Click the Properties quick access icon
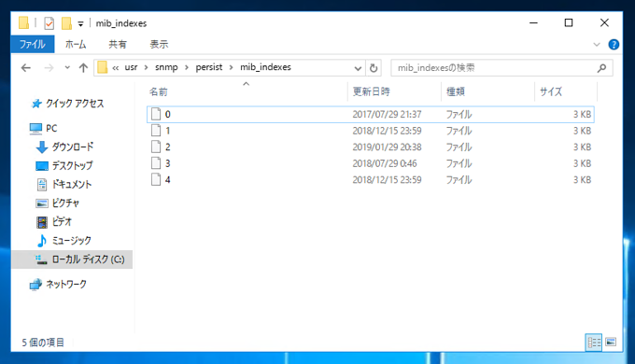The height and width of the screenshot is (364, 635). (49, 23)
